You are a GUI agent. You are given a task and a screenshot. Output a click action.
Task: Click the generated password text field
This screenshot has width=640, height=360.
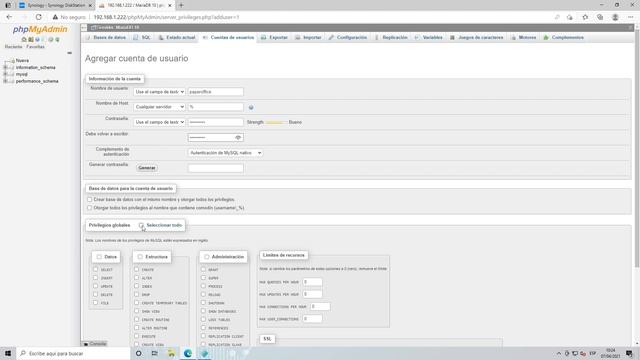(216, 168)
